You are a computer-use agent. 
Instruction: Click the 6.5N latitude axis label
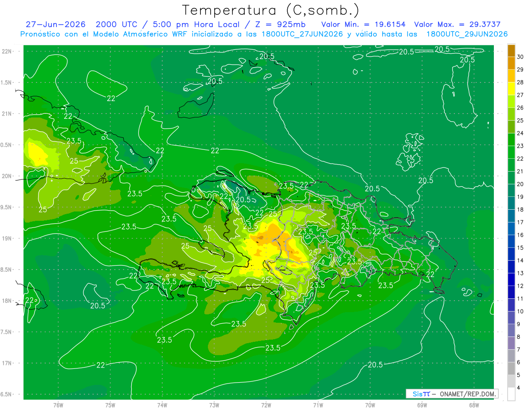(x=7, y=394)
